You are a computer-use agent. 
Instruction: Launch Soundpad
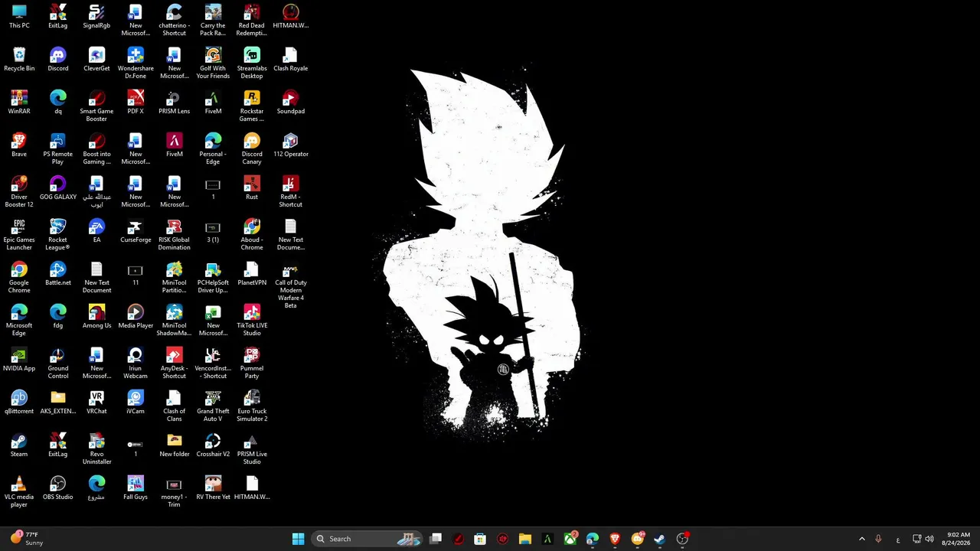[290, 103]
